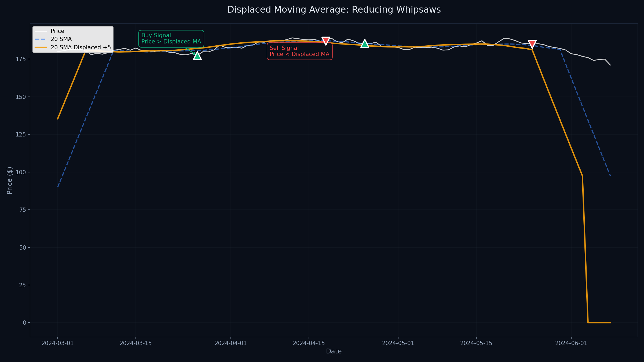Toggle the Price legend entry
The image size is (644, 362).
pos(57,31)
